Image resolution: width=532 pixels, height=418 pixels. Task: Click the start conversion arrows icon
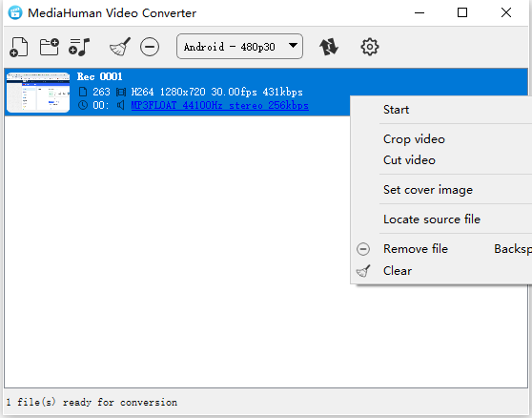(328, 47)
